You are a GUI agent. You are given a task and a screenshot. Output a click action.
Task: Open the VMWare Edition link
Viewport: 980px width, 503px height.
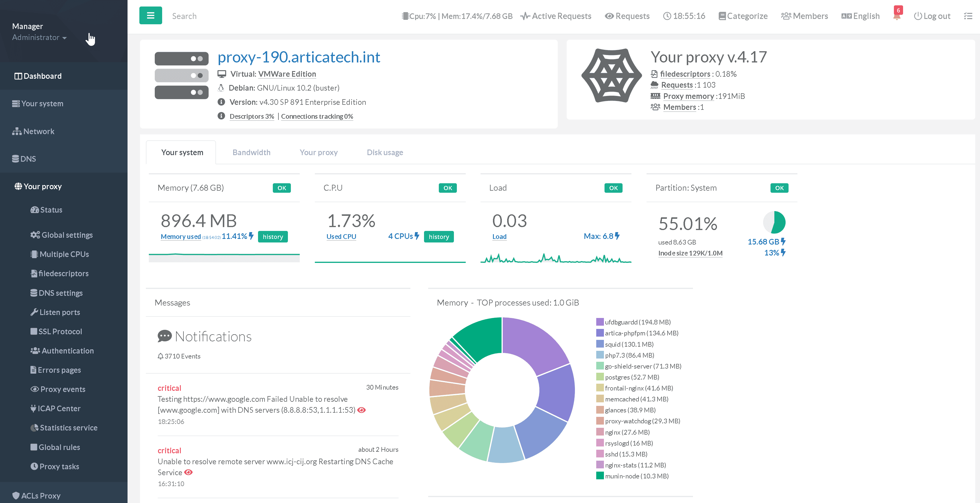click(287, 74)
